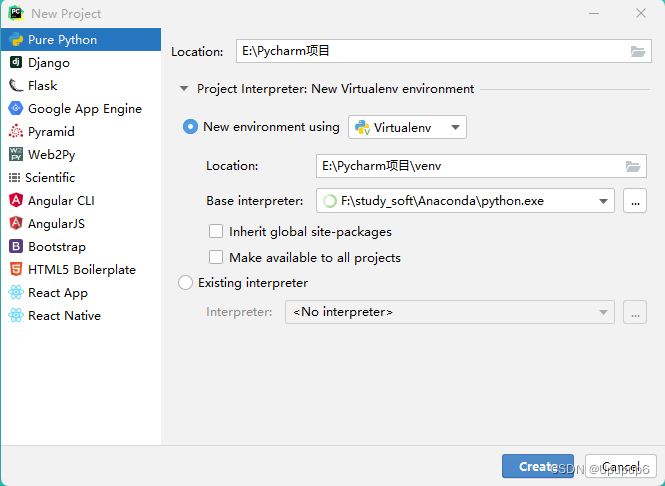Enable Inherit global site-packages
Image resolution: width=665 pixels, height=486 pixels.
tap(216, 232)
